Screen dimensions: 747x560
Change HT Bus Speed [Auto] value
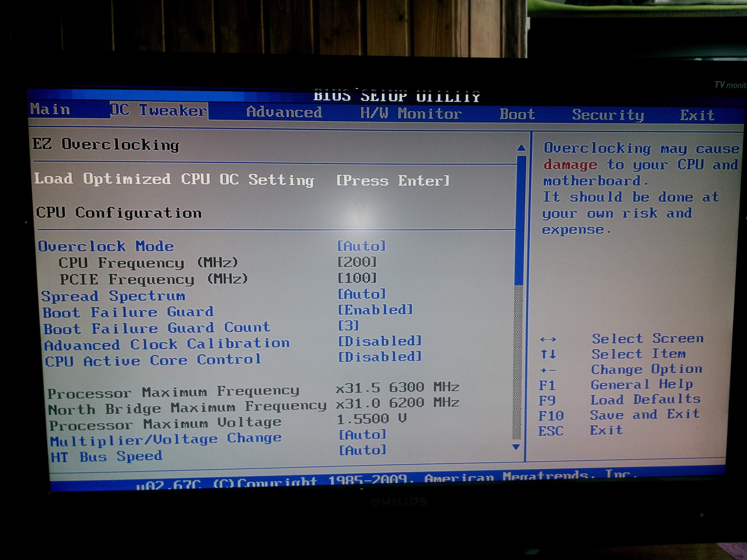click(363, 450)
